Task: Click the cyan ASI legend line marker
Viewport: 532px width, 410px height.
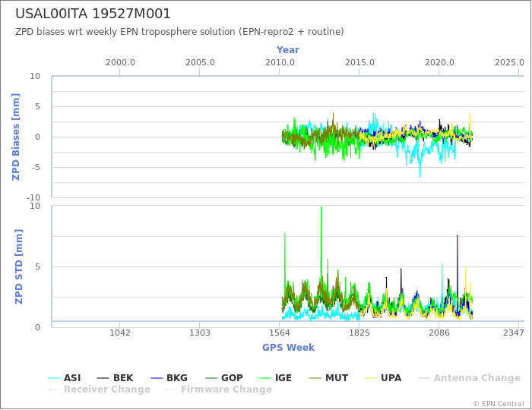Action: pos(54,378)
